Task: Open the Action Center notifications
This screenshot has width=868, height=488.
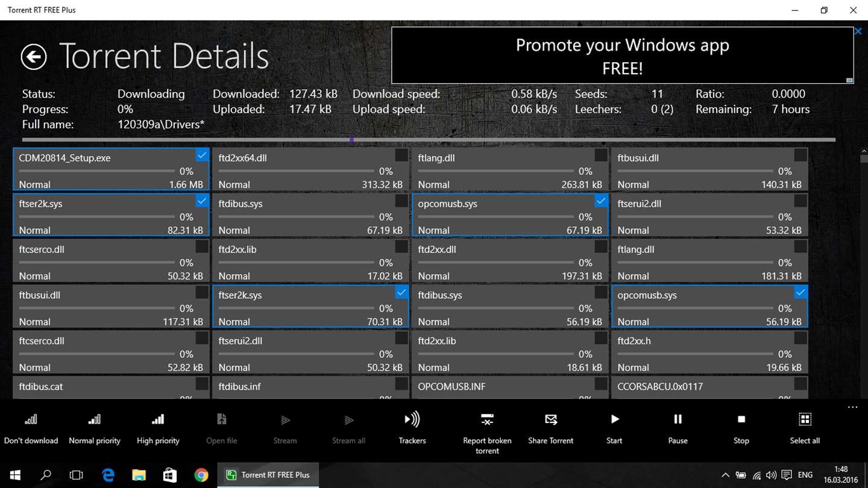Action: [787, 475]
